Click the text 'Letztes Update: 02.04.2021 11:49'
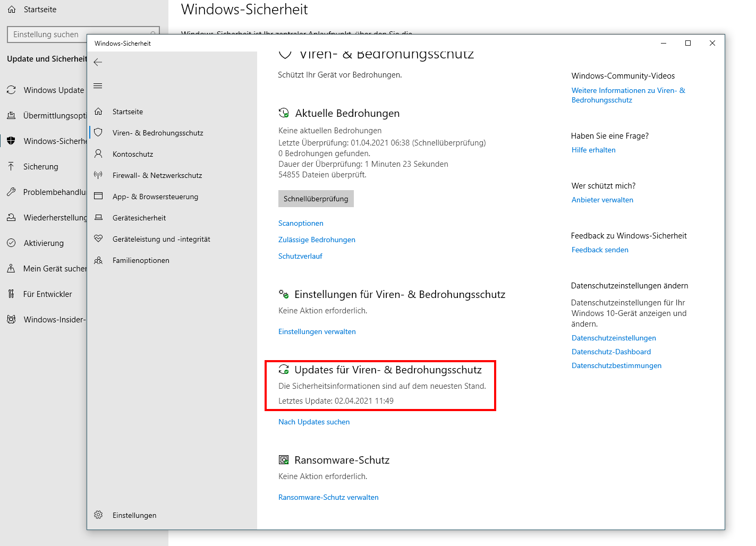 [336, 401]
